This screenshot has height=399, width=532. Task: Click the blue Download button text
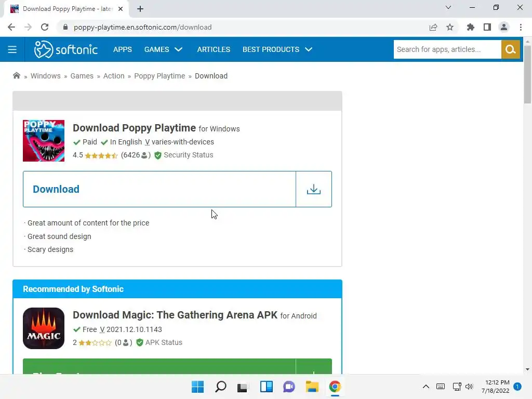(56, 189)
